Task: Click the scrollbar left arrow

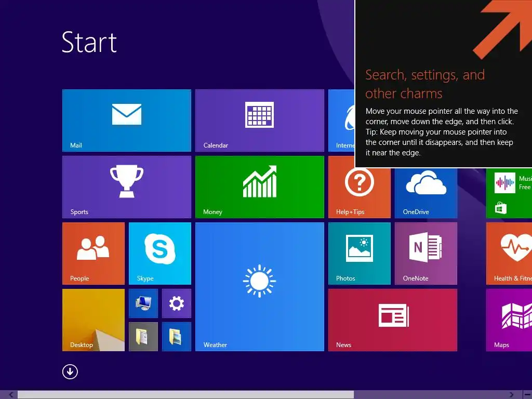Action: [11, 395]
